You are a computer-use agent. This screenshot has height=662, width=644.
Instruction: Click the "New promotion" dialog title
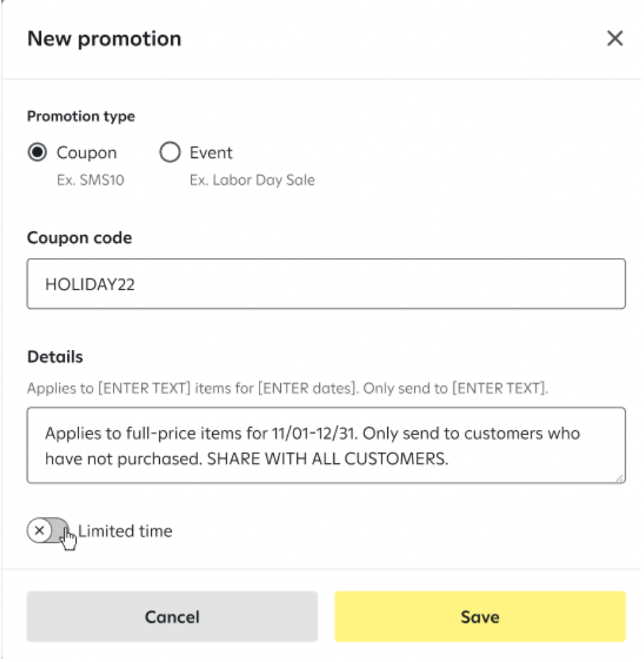[x=104, y=39]
